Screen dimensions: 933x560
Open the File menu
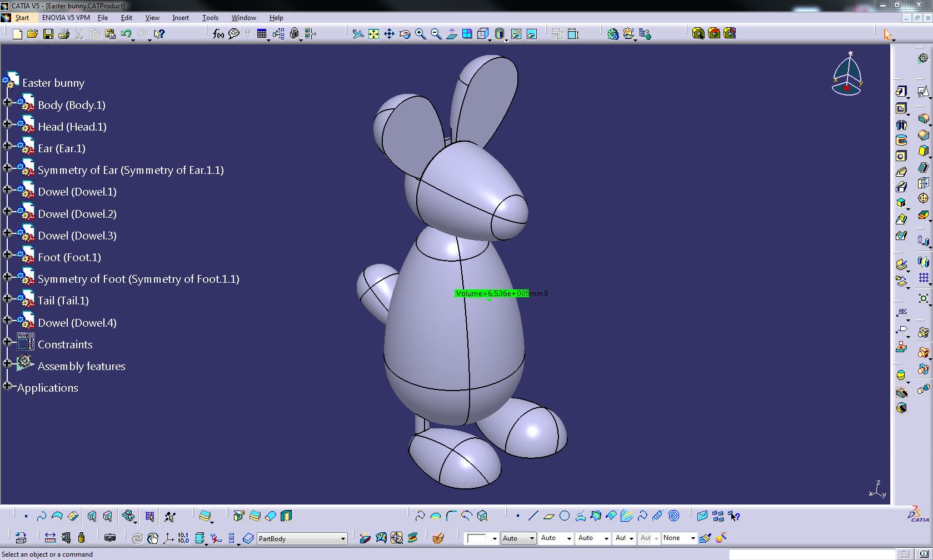(103, 18)
